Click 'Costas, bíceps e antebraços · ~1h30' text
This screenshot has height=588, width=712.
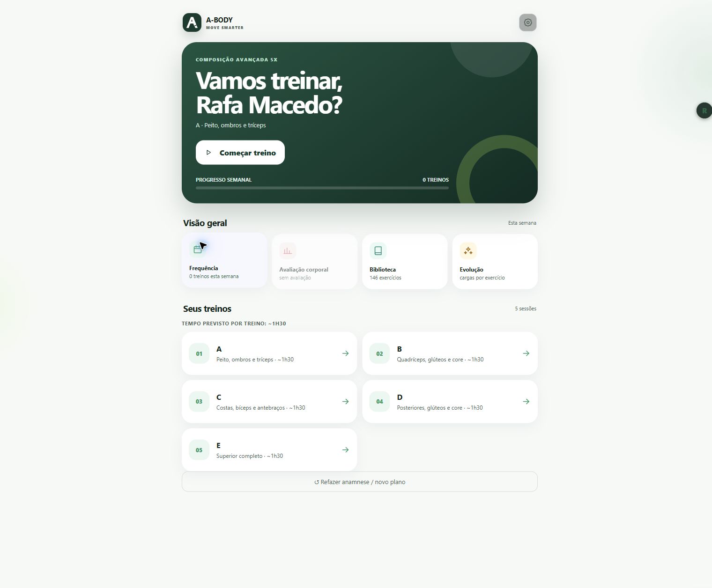[260, 408]
